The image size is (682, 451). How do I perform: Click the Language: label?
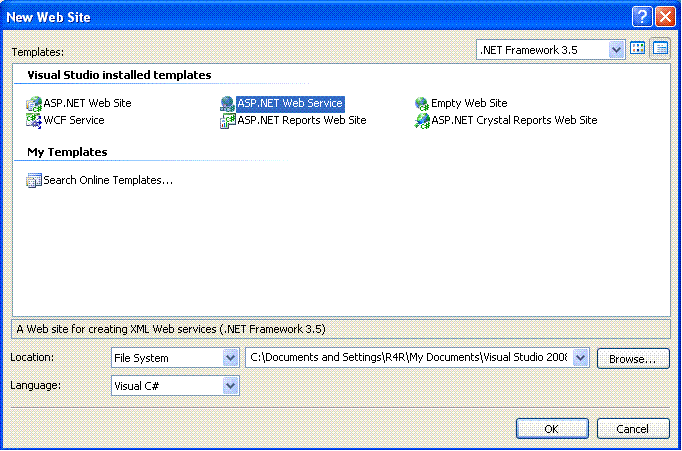click(x=35, y=385)
